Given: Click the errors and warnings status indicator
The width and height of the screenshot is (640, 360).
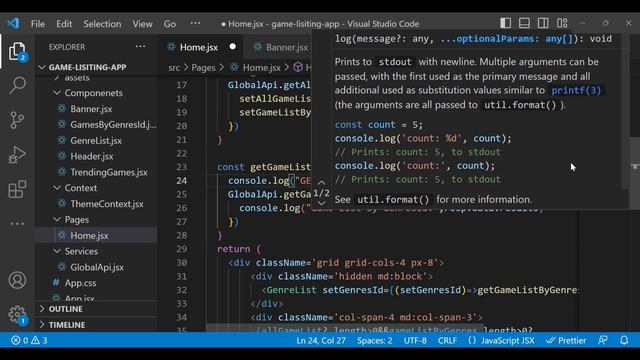Looking at the screenshot, I should (29, 340).
